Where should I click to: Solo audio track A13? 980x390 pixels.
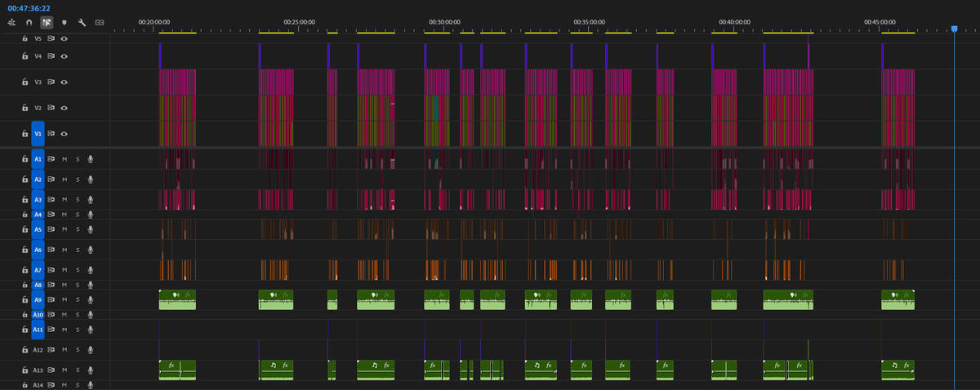pyautogui.click(x=78, y=370)
